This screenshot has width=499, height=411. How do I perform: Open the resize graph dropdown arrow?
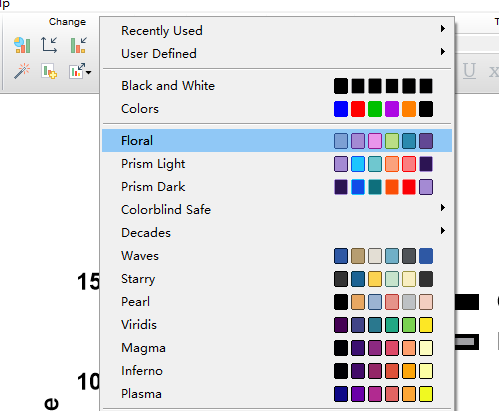point(89,72)
